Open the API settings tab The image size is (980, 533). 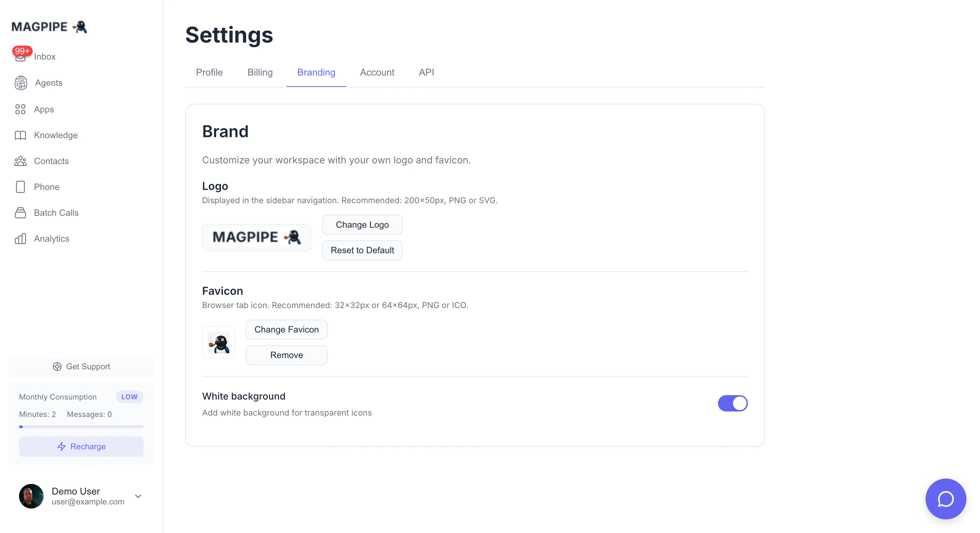[426, 72]
